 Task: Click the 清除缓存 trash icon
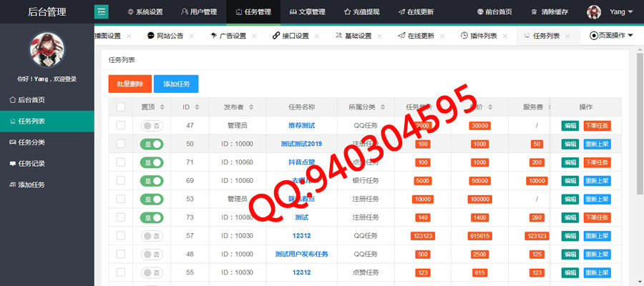(534, 12)
